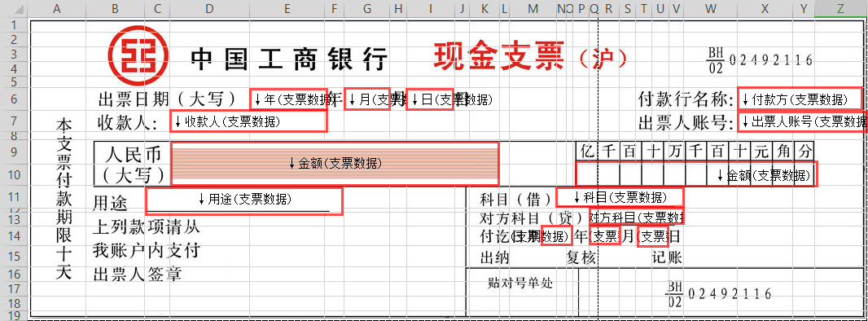
Task: Click the 现金支票 red title text
Action: pos(499,56)
